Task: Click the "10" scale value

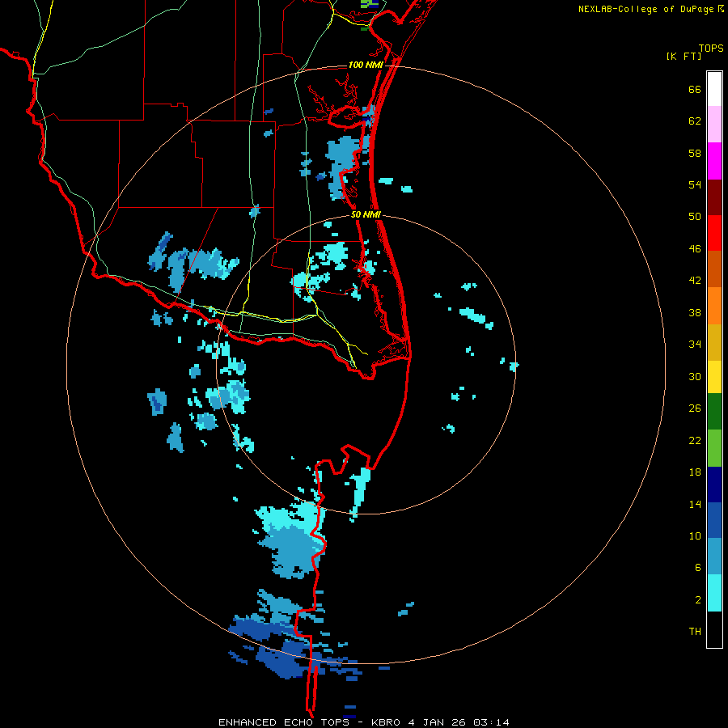Action: pos(695,536)
